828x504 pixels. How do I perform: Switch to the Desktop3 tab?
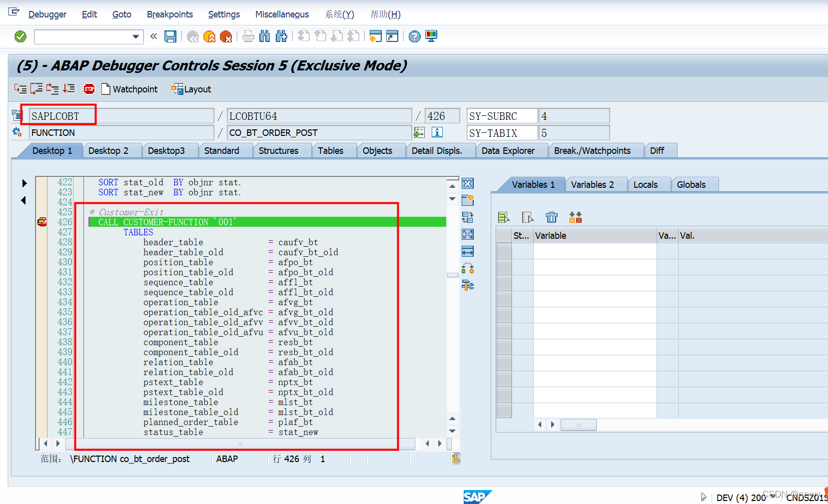coord(166,151)
